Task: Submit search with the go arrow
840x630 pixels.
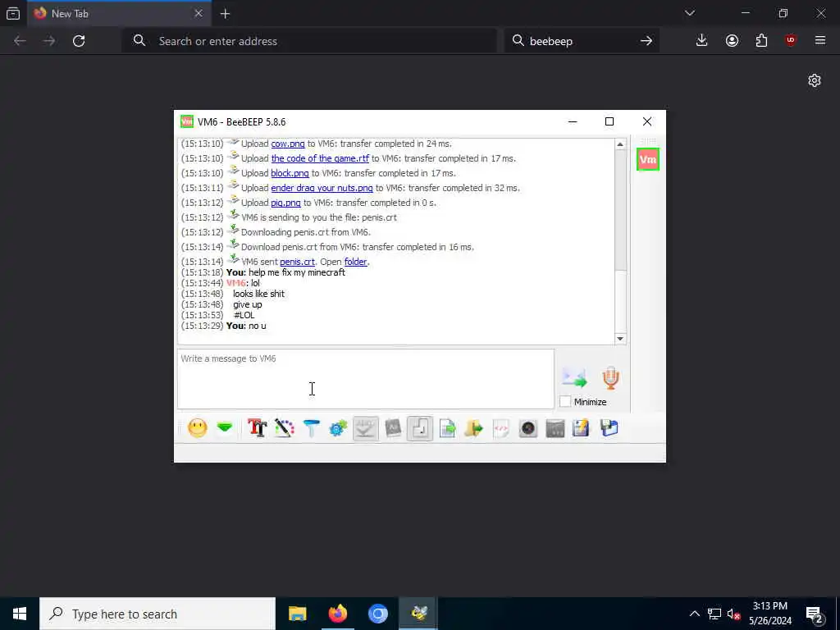Action: tap(646, 41)
